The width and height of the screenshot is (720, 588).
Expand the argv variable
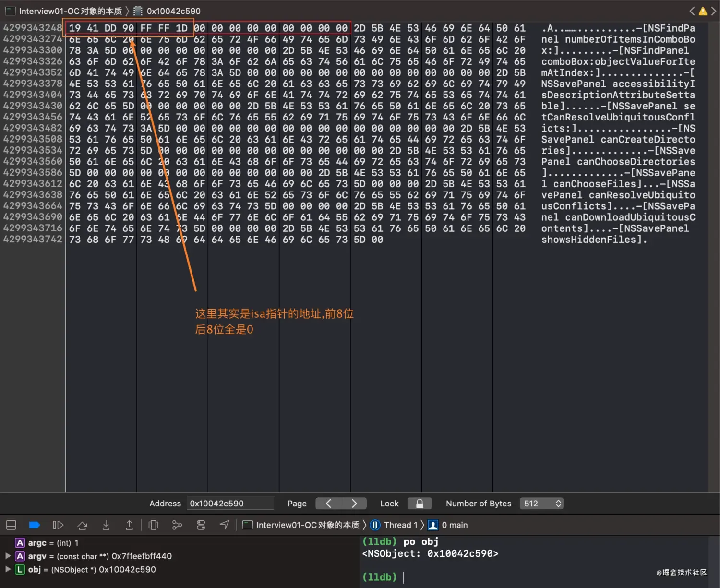click(x=8, y=556)
